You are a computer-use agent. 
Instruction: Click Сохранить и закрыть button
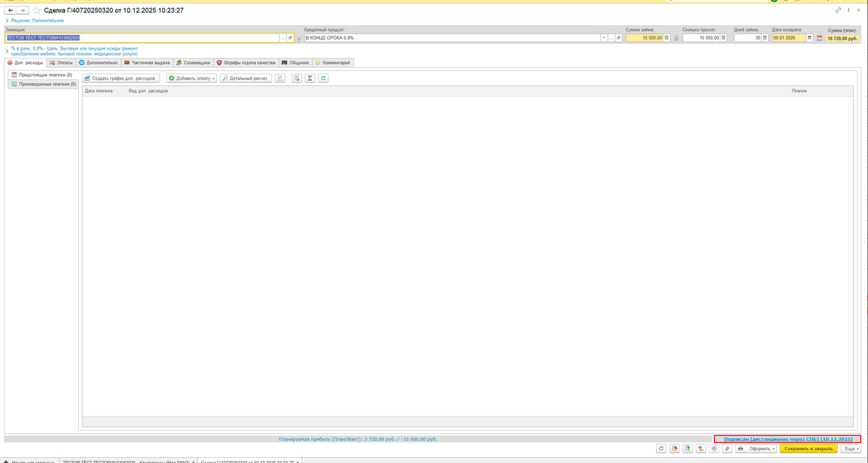coord(809,449)
